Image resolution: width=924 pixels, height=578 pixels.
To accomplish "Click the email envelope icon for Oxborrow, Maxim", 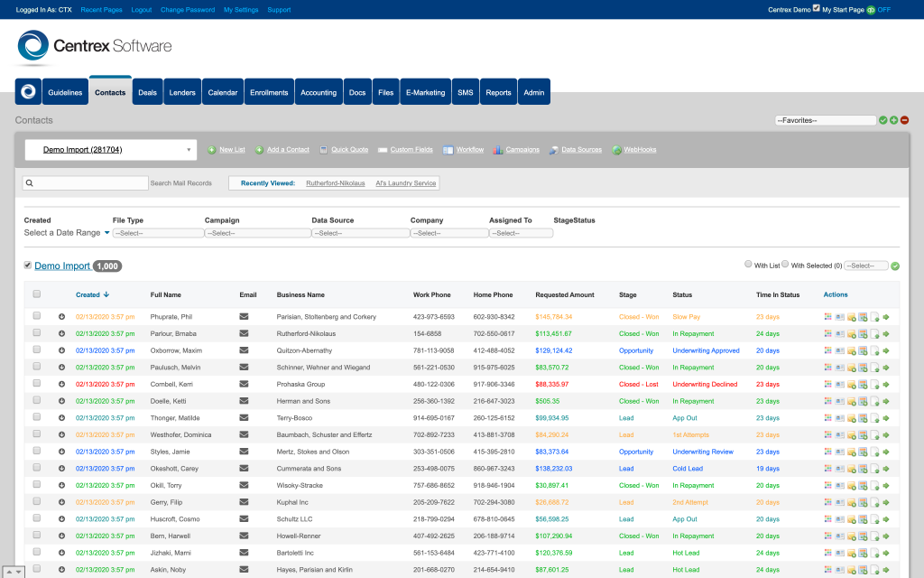I will pos(244,350).
